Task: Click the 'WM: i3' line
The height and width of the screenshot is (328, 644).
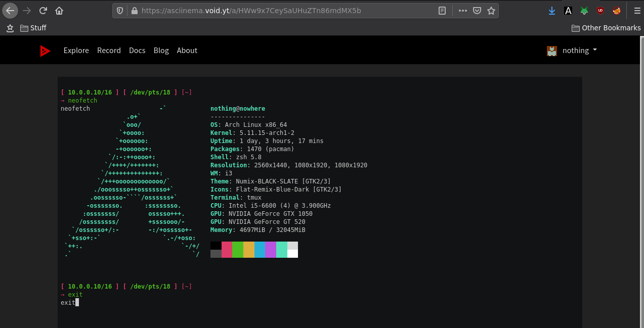Action: [222, 173]
